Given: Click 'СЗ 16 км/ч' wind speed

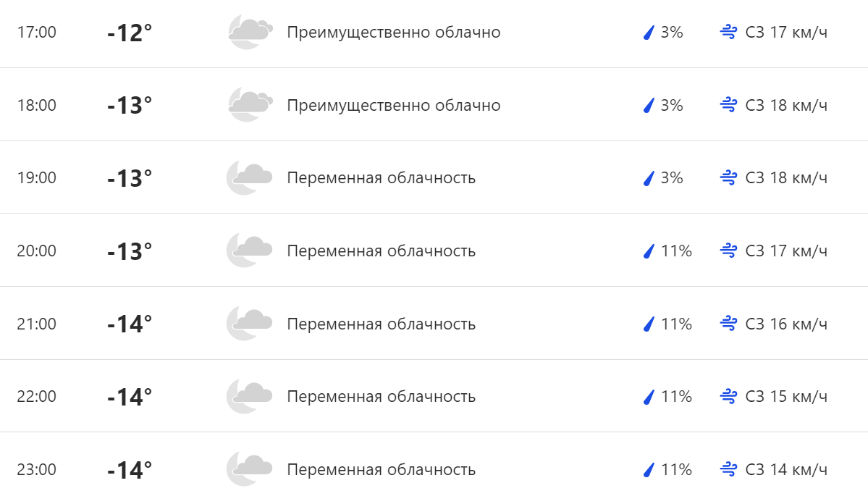Looking at the screenshot, I should (x=786, y=324).
